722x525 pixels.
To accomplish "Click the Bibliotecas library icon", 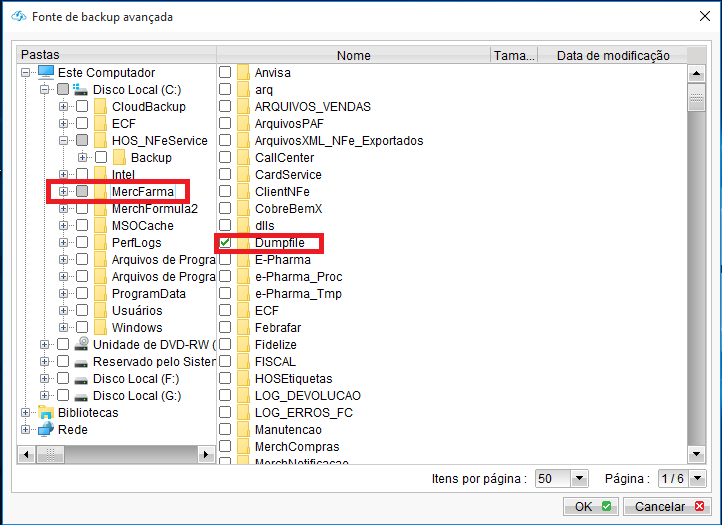I will pyautogui.click(x=46, y=413).
